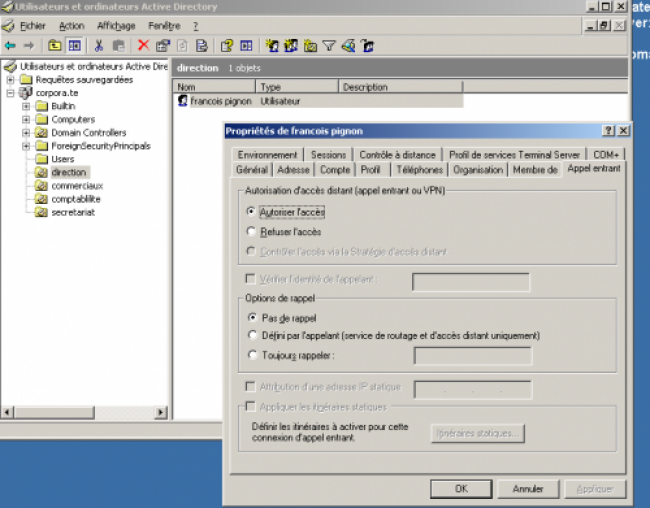This screenshot has width=650, height=508.
Task: Select the comptabilite organizational unit
Action: pyautogui.click(x=76, y=198)
